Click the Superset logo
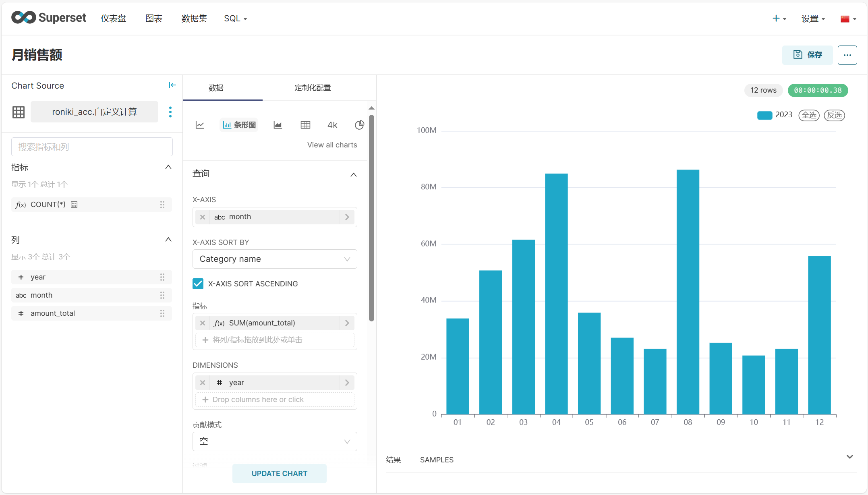This screenshot has width=868, height=495. coord(49,18)
